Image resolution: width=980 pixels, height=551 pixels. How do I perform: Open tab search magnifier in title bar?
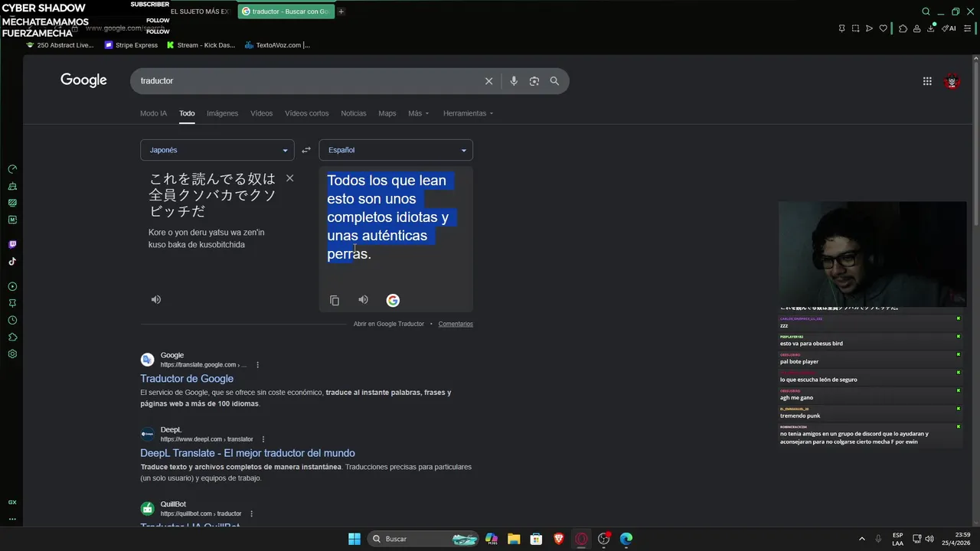(x=926, y=11)
